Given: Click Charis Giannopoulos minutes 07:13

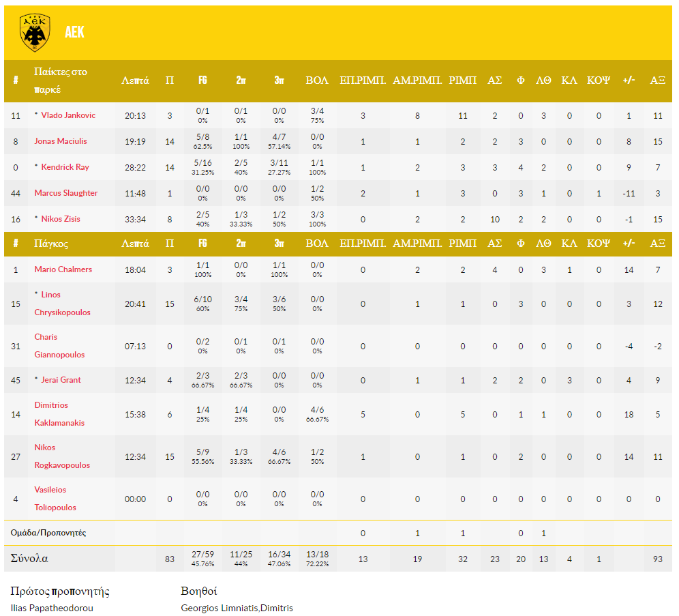Looking at the screenshot, I should (x=135, y=347).
